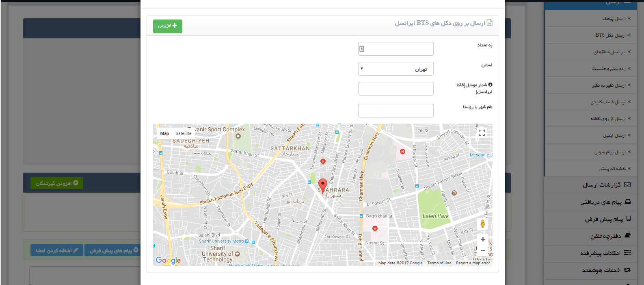Click the Report a map error link
This screenshot has width=644, height=285.
473,263
